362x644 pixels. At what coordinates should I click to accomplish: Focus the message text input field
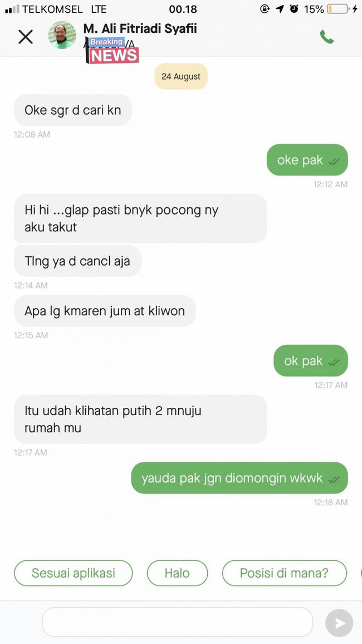(x=177, y=622)
